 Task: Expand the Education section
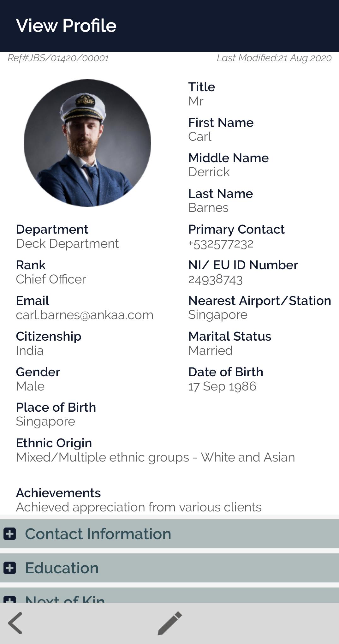(x=62, y=568)
